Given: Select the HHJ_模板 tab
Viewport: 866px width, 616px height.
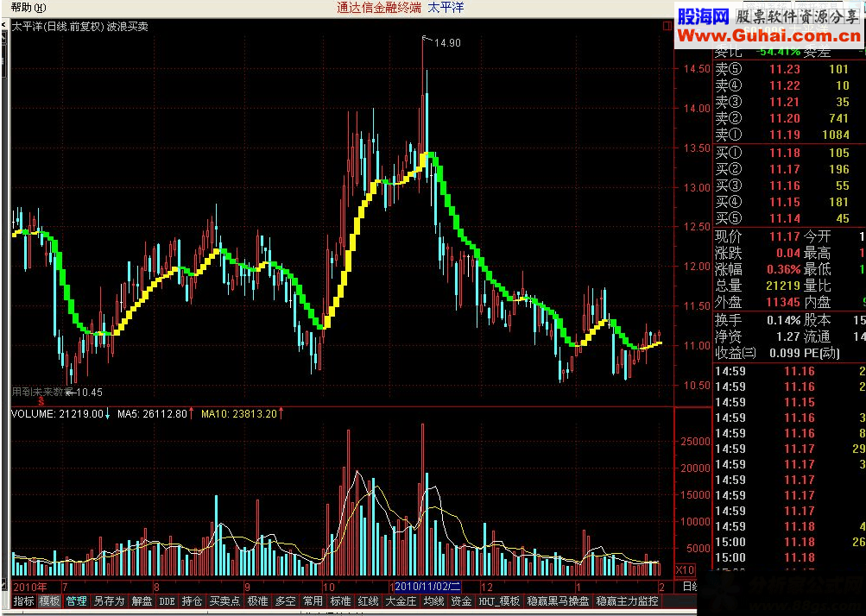Looking at the screenshot, I should 499,601.
